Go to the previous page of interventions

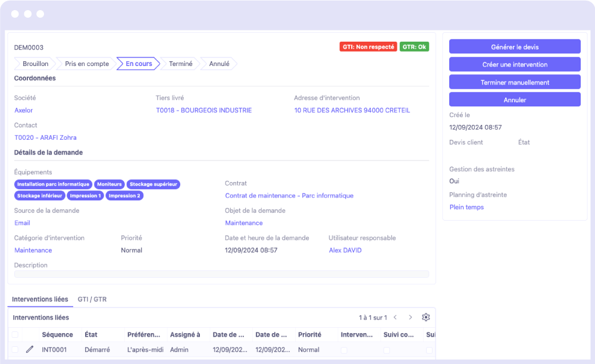coord(395,318)
